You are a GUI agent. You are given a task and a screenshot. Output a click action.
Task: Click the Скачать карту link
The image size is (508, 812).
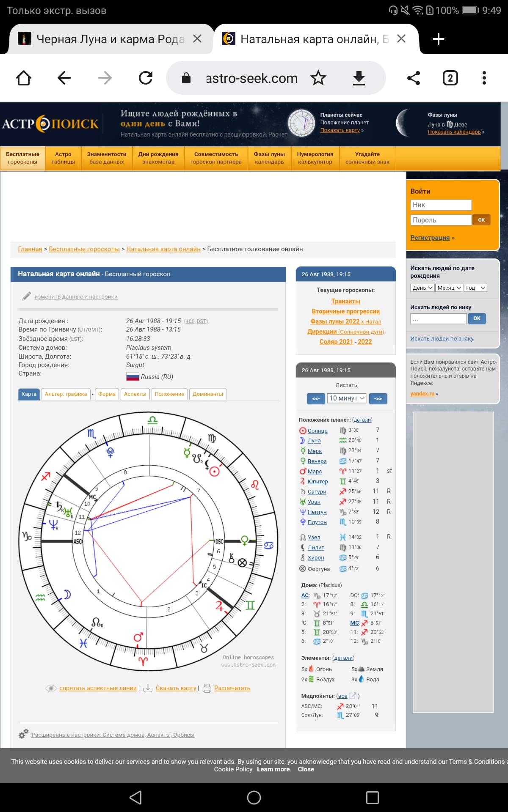point(176,688)
